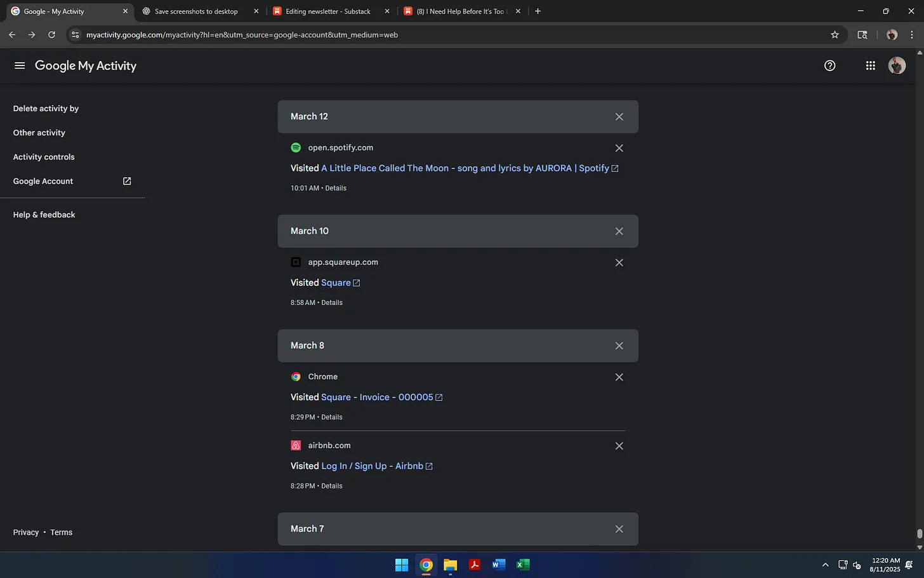Image resolution: width=924 pixels, height=578 pixels.
Task: Open Chrome profile avatar in toolbar
Action: pos(892,35)
